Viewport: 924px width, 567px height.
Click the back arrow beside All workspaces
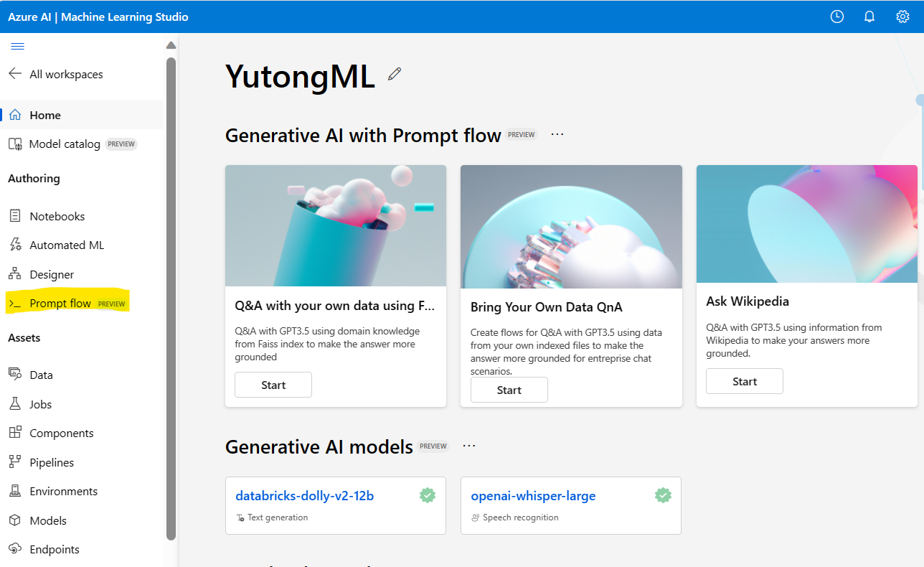(x=15, y=74)
